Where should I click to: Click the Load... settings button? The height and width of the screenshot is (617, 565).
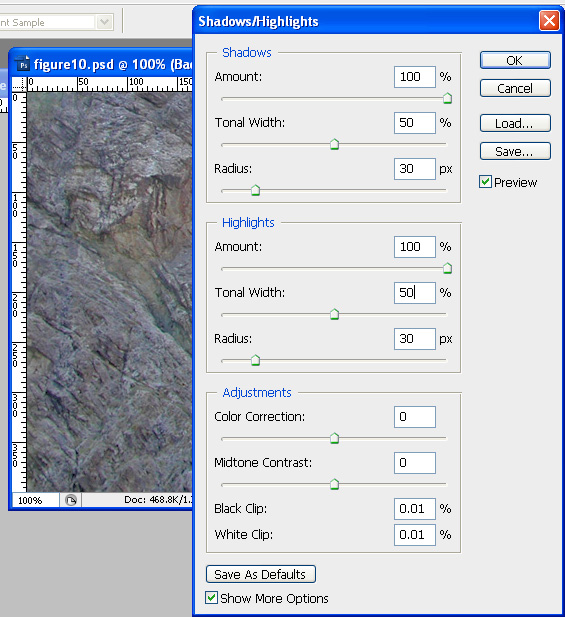tap(515, 123)
